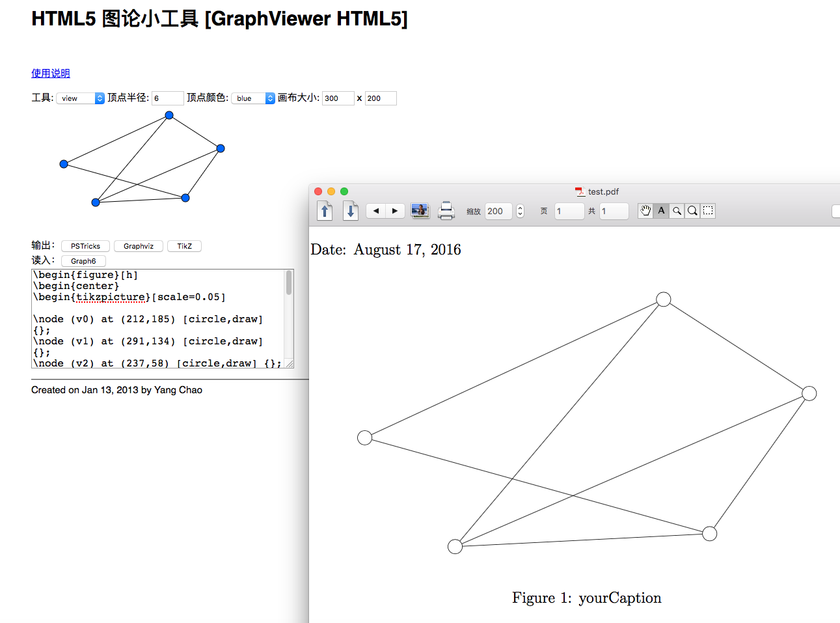
Task: Click the Graphviz output button
Action: tap(139, 246)
